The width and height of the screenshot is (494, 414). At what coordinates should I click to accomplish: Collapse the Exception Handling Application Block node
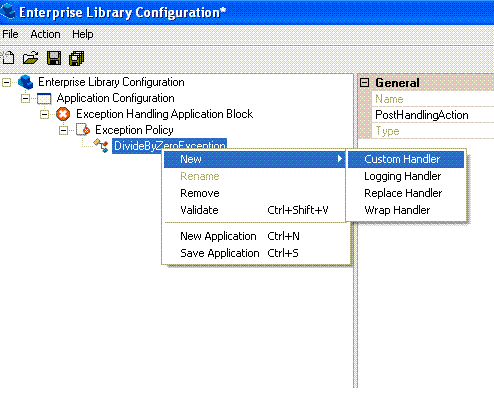[x=44, y=114]
